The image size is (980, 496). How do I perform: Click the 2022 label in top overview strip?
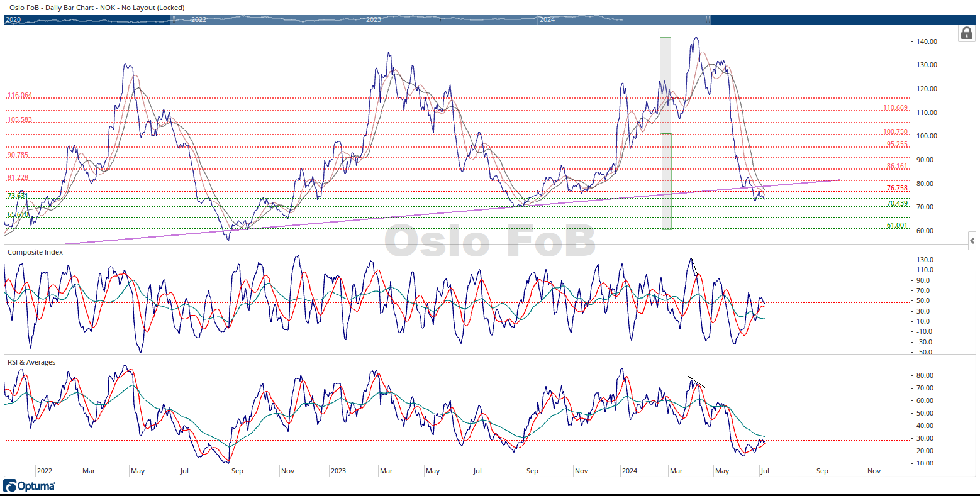(199, 19)
